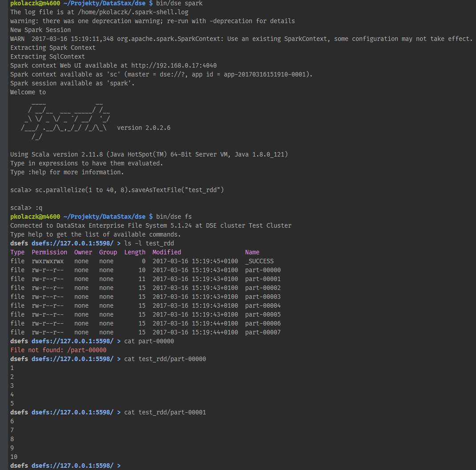This screenshot has height=470, width=476.
Task: Select part-00007 in the listing
Action: pos(263,332)
